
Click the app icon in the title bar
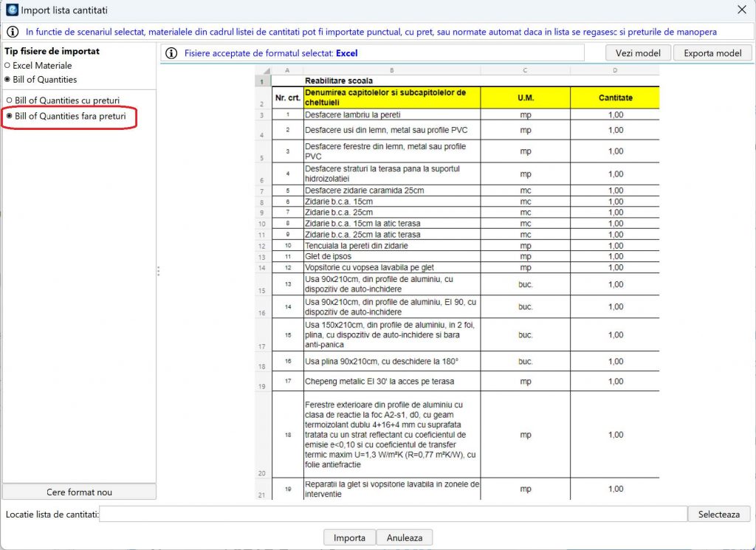coord(12,10)
